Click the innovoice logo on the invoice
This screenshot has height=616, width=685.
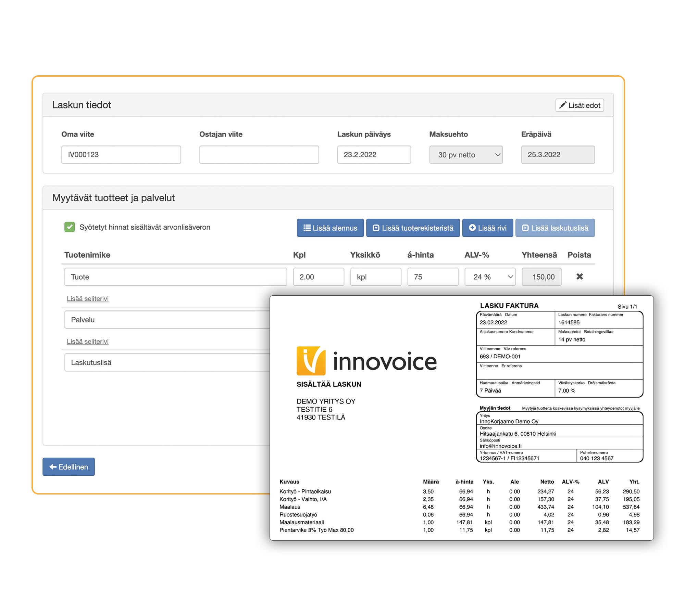366,361
